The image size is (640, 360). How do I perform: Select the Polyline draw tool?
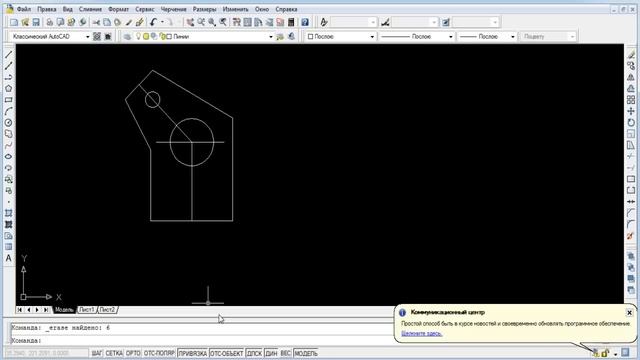click(8, 77)
